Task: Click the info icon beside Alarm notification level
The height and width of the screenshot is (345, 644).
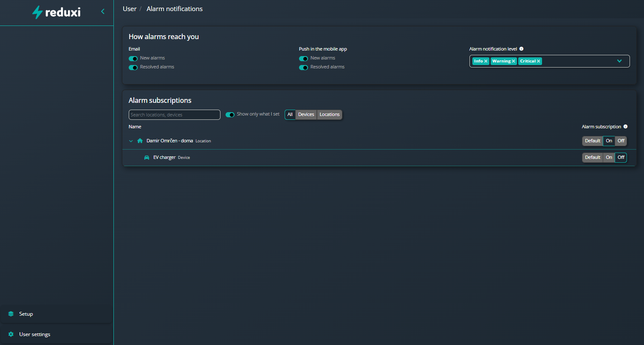Action: click(x=521, y=49)
